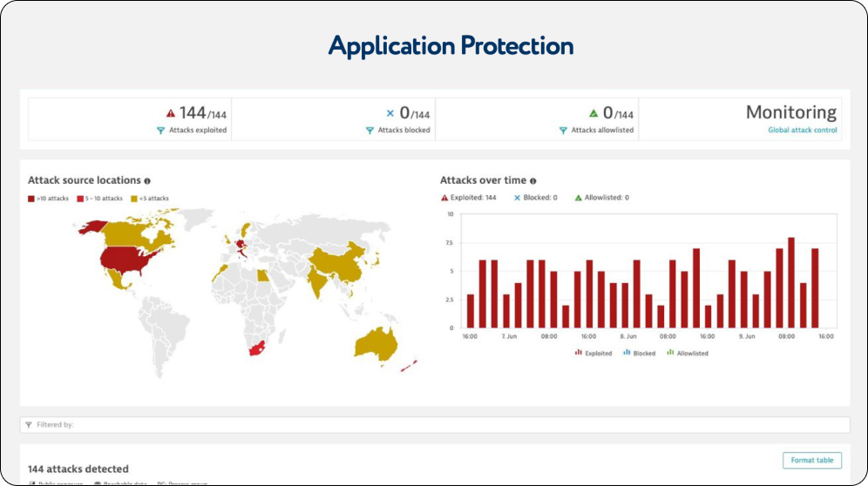Click the blue X blocked attacks icon
Image resolution: width=868 pixels, height=486 pixels.
[390, 113]
